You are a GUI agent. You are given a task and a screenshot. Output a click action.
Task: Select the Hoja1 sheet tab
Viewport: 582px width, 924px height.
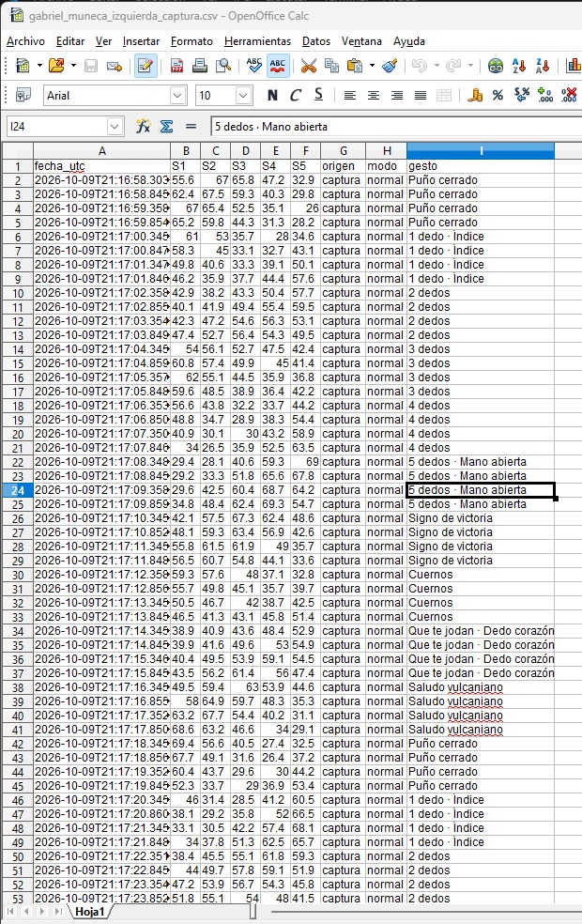click(89, 911)
